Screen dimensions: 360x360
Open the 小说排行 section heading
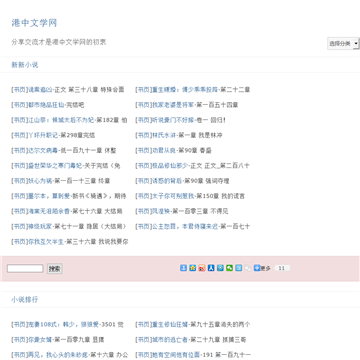(25, 299)
